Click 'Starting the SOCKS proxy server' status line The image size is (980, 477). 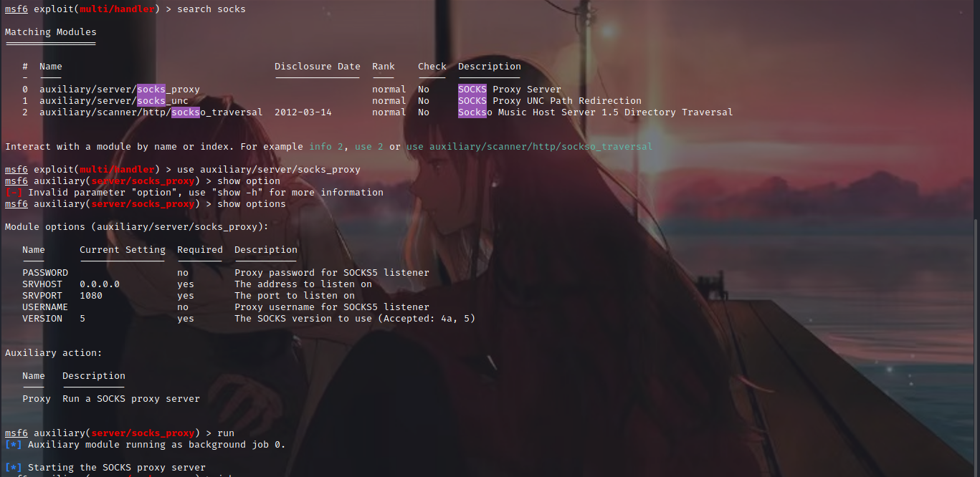pyautogui.click(x=117, y=468)
